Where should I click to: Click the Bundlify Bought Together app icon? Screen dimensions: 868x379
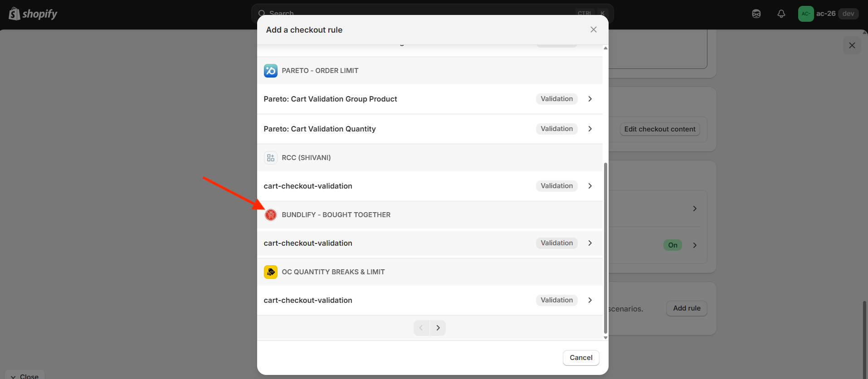[x=271, y=215]
